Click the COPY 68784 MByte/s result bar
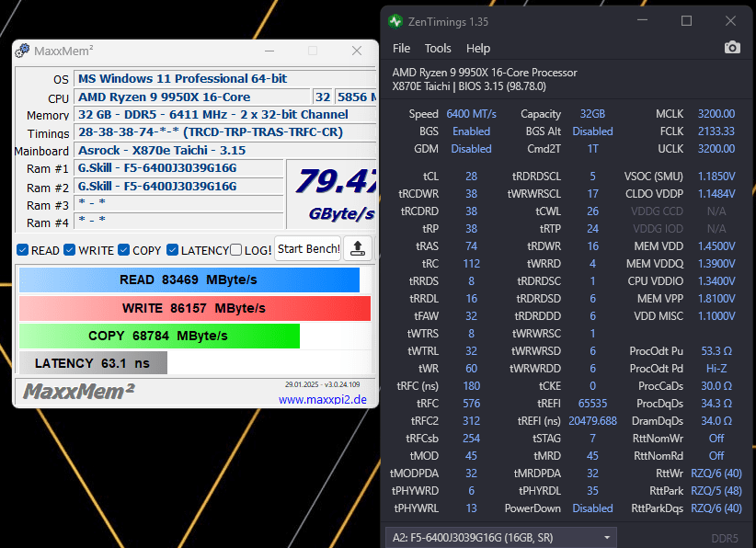 (x=159, y=336)
